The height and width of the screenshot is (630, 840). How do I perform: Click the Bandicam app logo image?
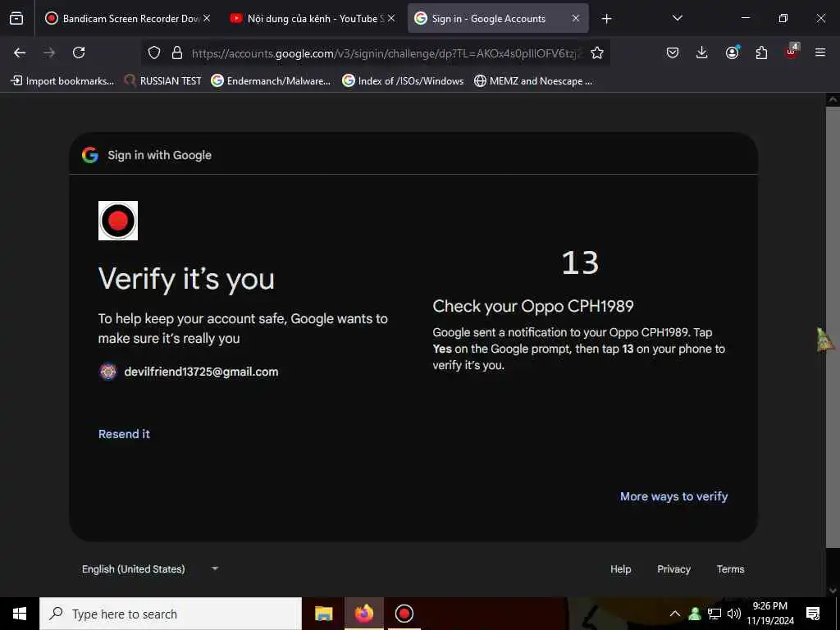pos(118,221)
